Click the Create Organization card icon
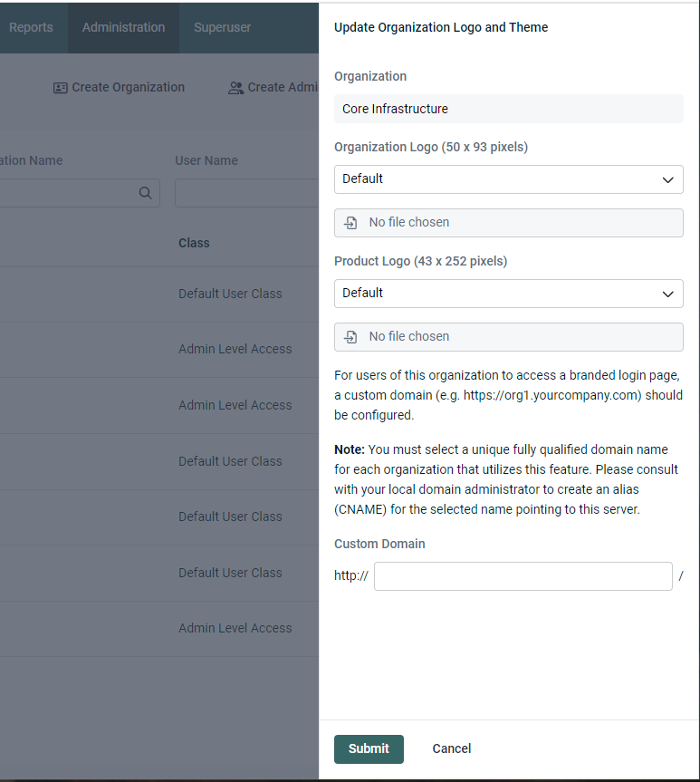700x782 pixels. pyautogui.click(x=61, y=88)
